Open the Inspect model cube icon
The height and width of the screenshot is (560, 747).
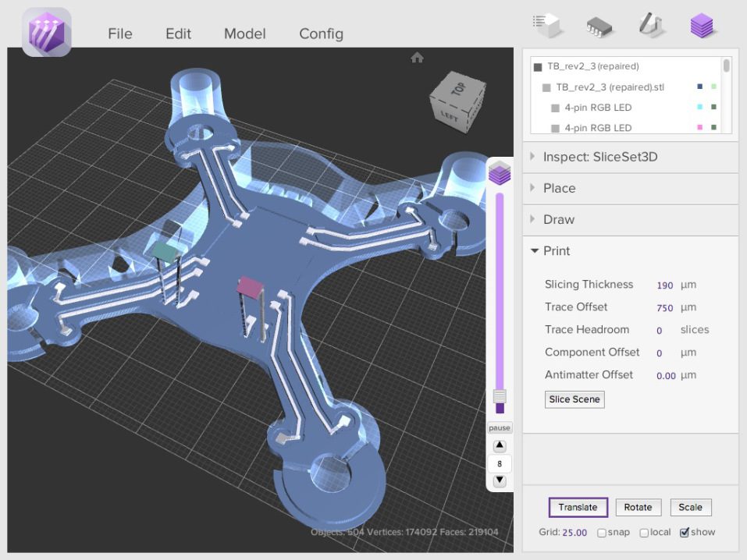546,25
